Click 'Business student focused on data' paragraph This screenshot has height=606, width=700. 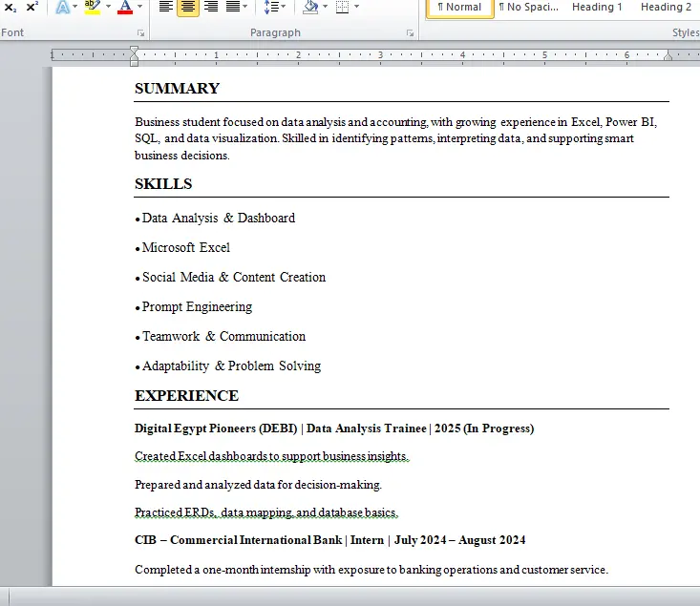[396, 138]
